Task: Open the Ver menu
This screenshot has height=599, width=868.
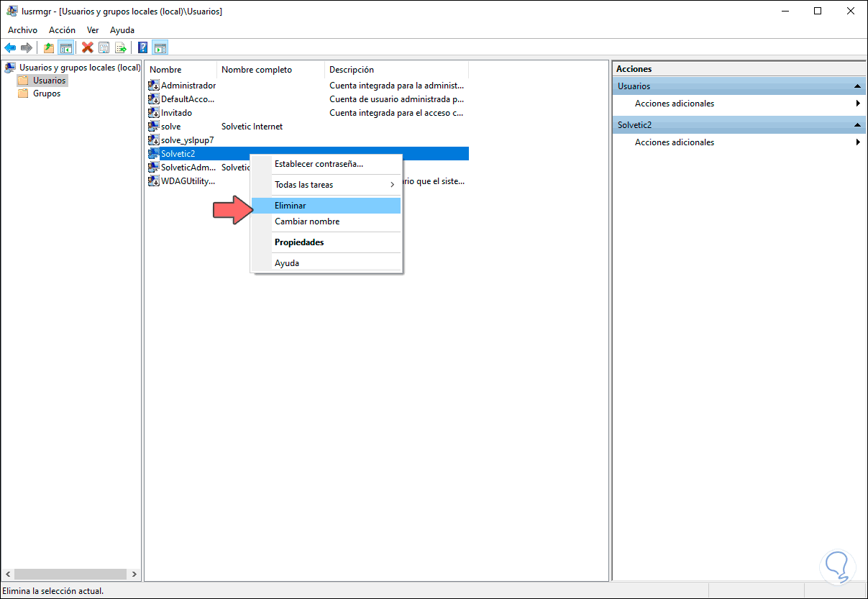Action: (93, 30)
